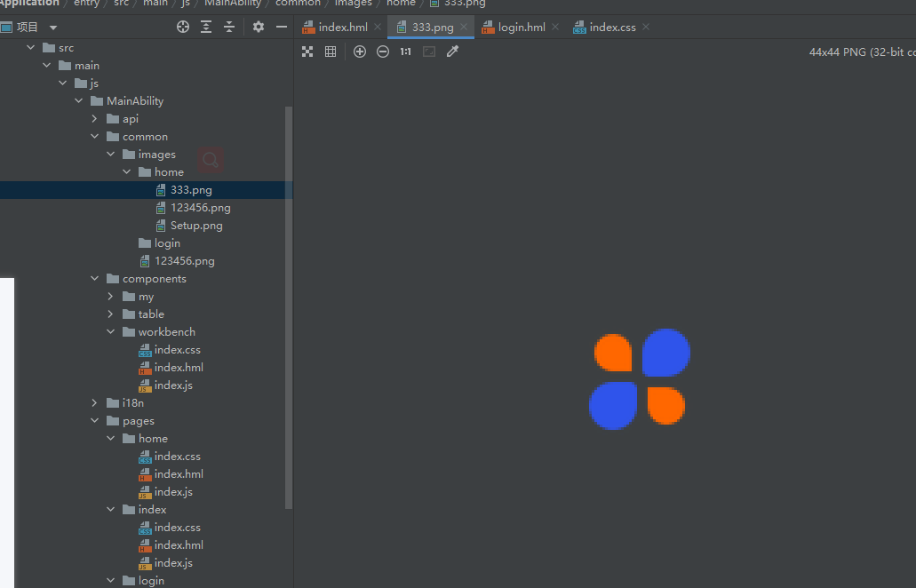916x588 pixels.
Task: Select 333.png in project tree
Action: coord(146,190)
